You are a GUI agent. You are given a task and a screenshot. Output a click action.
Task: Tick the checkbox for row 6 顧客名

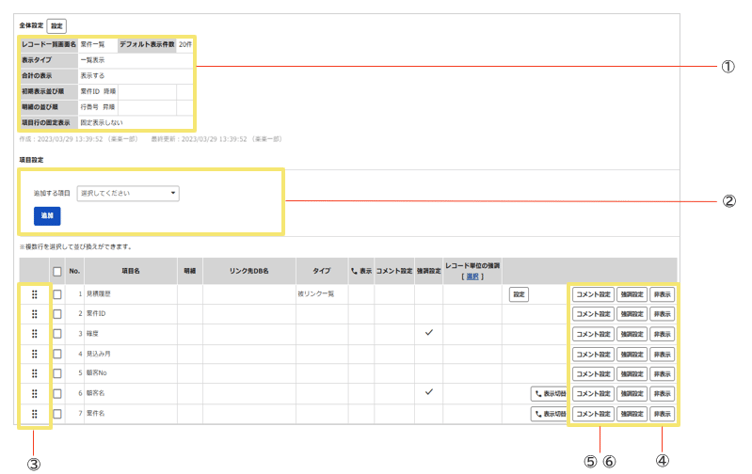point(57,394)
